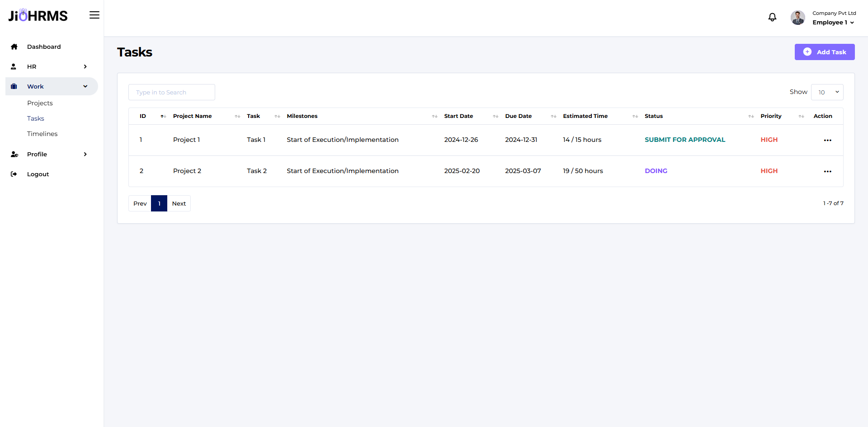Open Employee 1 account dropdown

point(833,23)
